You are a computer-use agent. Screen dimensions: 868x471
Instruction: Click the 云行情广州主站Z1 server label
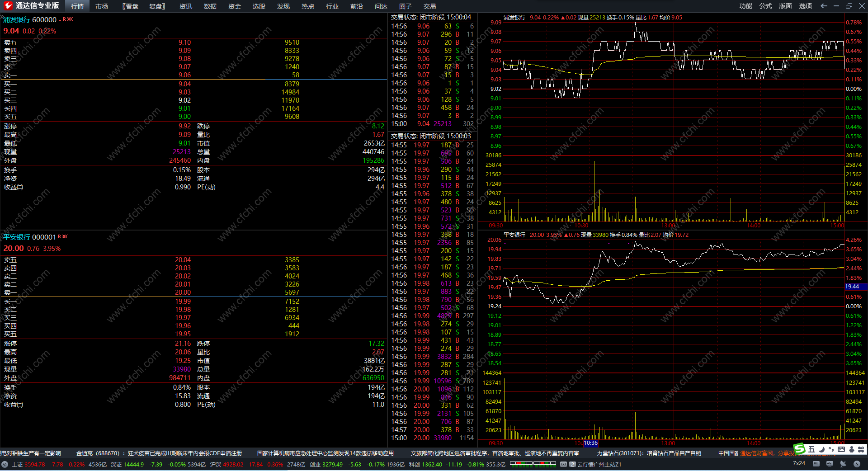pyautogui.click(x=599, y=464)
